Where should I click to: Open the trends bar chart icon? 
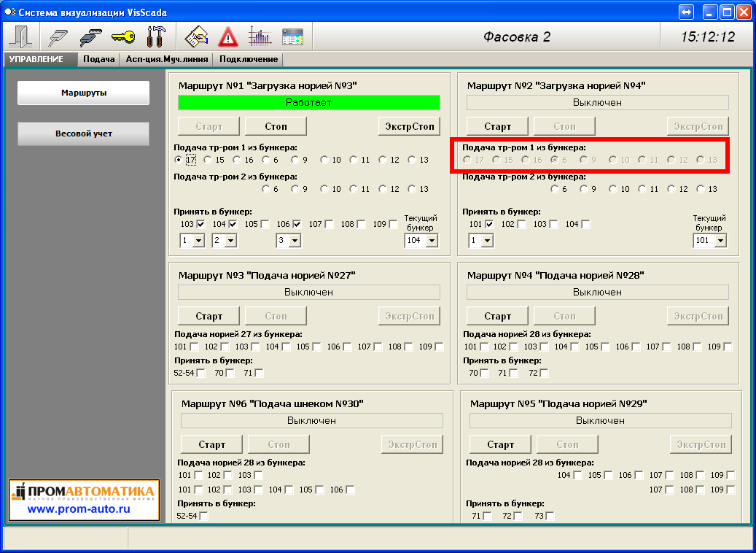tap(260, 36)
